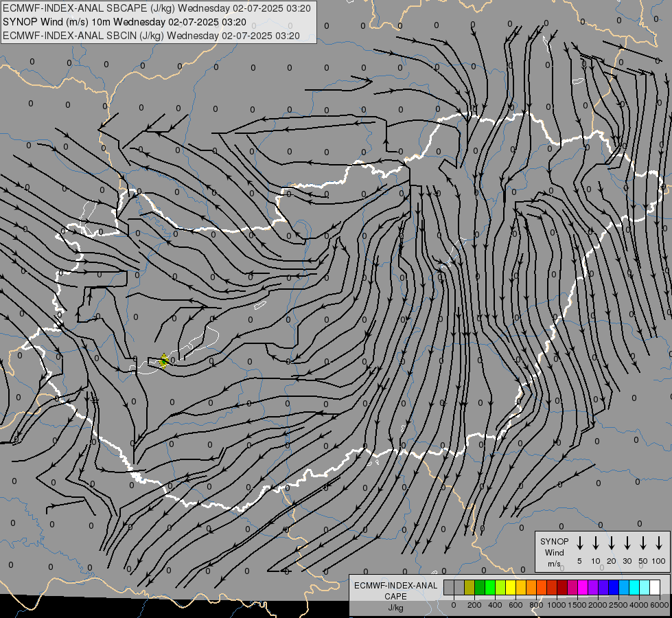This screenshot has height=618, width=672.
Task: Click the '20' wind speed value
Action: point(611,561)
